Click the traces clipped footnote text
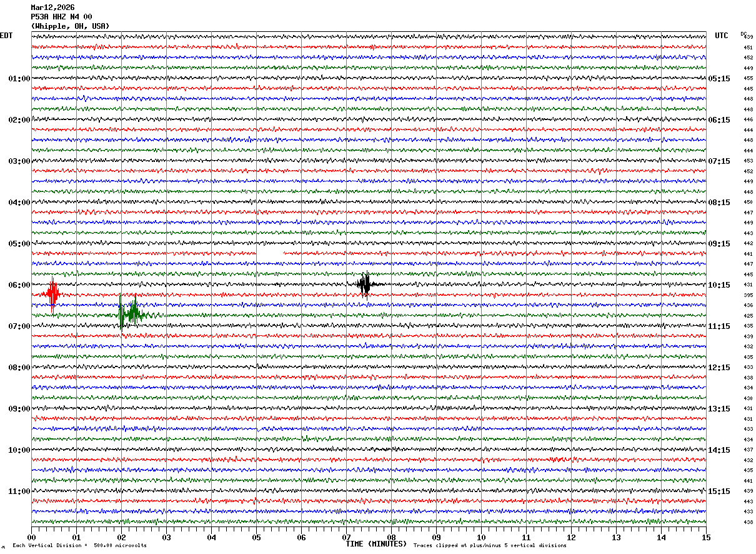756x554 pixels. (x=490, y=546)
